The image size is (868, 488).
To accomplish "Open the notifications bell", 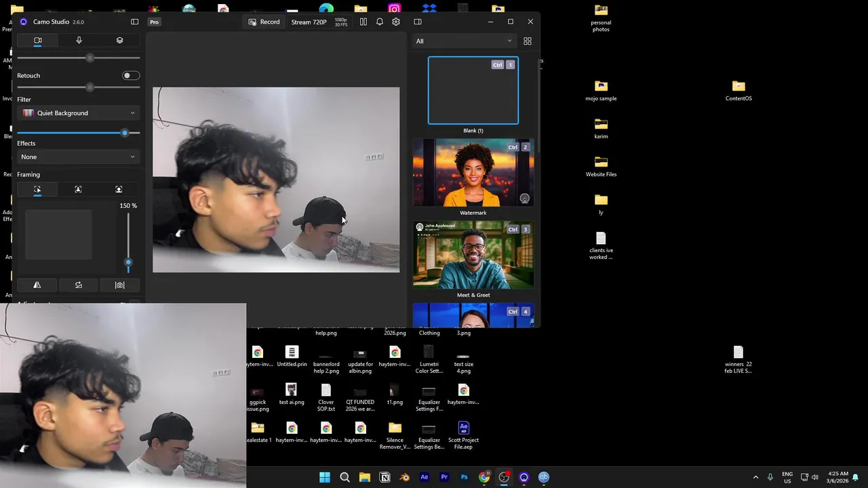I will (x=380, y=22).
